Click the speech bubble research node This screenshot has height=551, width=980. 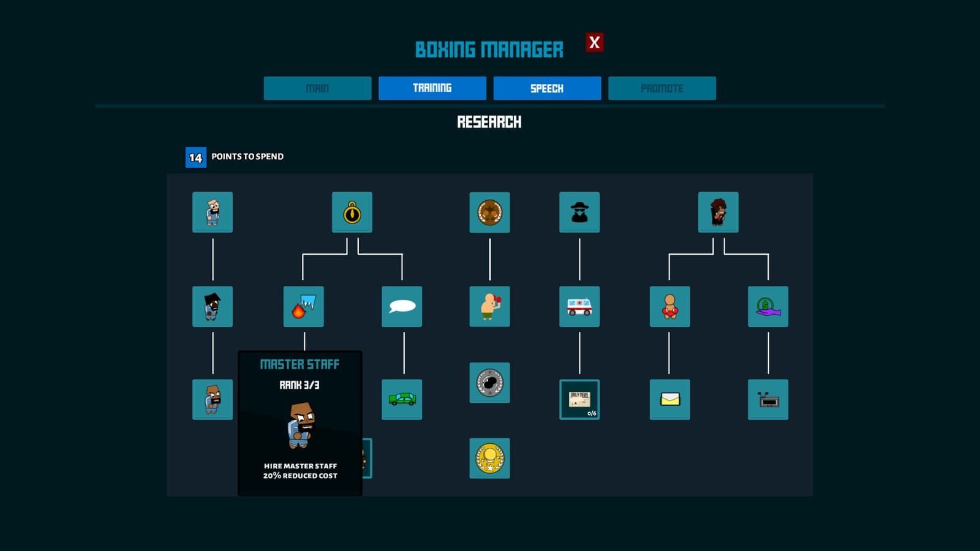click(x=402, y=307)
